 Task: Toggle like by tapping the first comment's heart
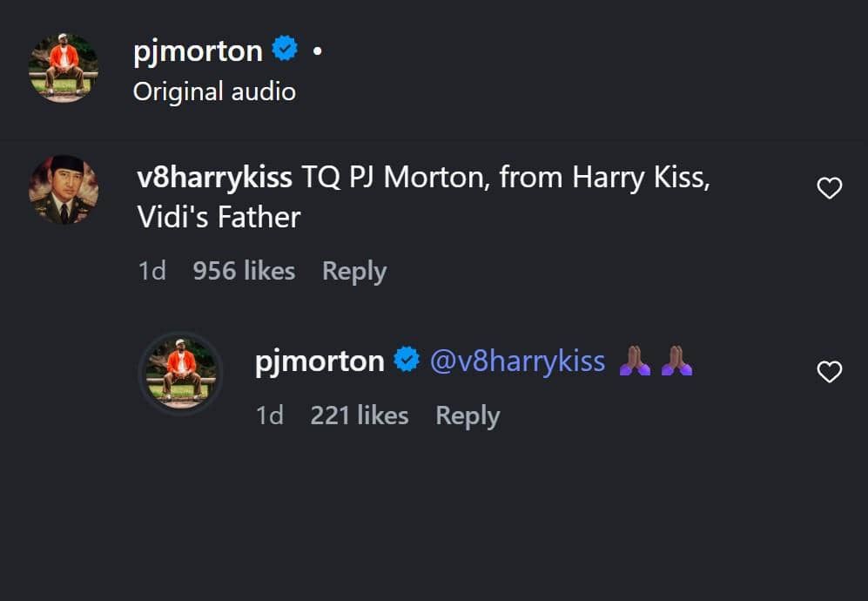pyautogui.click(x=829, y=188)
